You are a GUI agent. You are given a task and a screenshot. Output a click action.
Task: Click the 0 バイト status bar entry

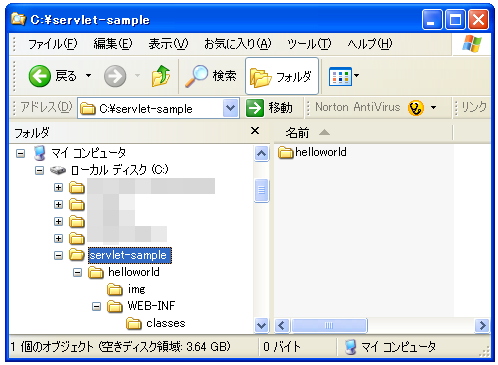click(x=282, y=347)
